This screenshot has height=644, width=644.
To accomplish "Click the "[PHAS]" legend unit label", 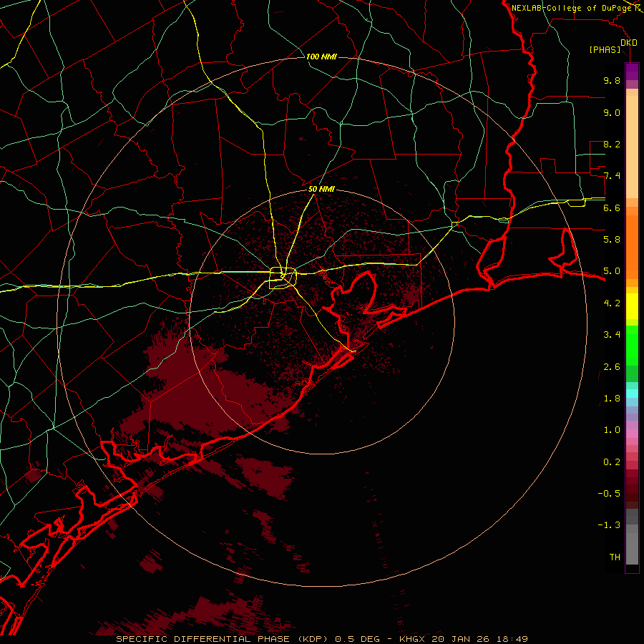I will (605, 49).
